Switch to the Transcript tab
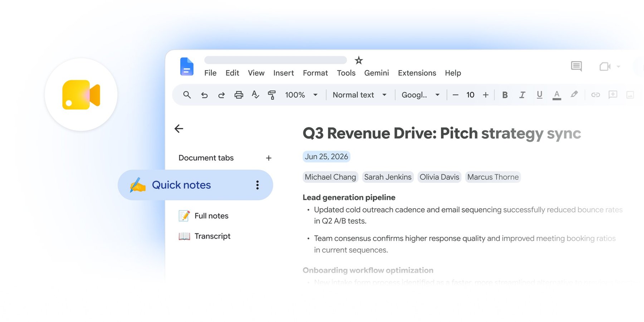Viewport: 644px width, 322px height. tap(204, 236)
